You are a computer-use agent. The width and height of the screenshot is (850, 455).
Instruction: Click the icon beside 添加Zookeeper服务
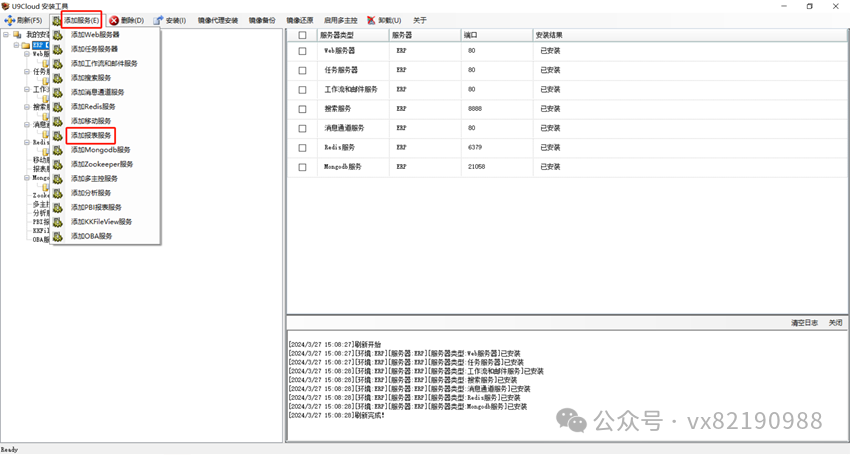[59, 164]
